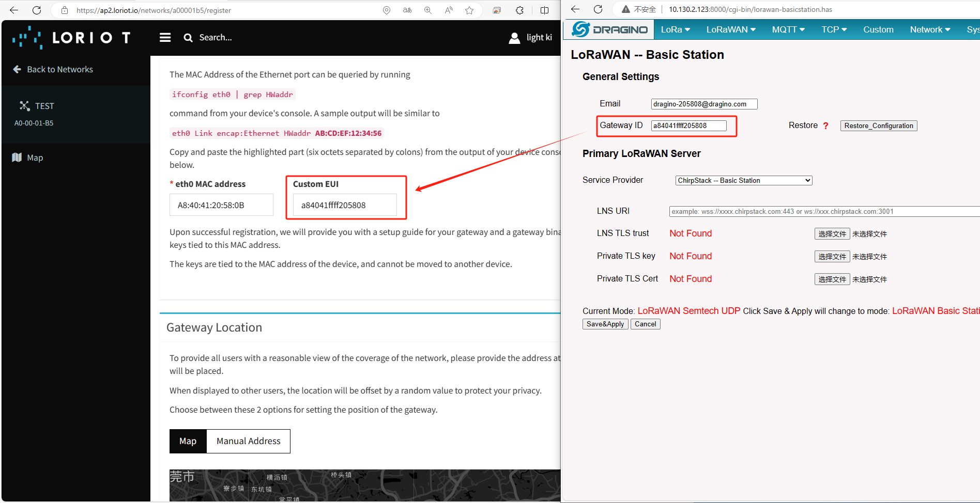Choose file for LNS TLS trust

point(832,234)
